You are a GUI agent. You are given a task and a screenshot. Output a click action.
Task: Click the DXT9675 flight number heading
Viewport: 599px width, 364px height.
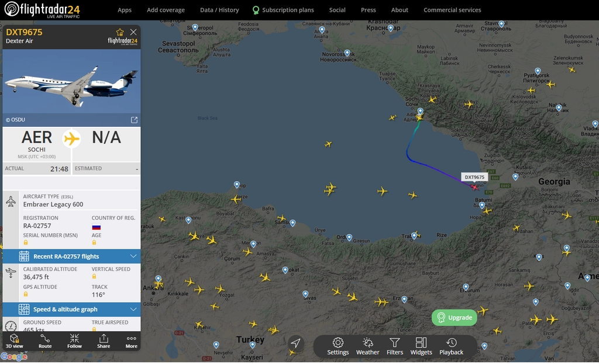[x=24, y=32]
